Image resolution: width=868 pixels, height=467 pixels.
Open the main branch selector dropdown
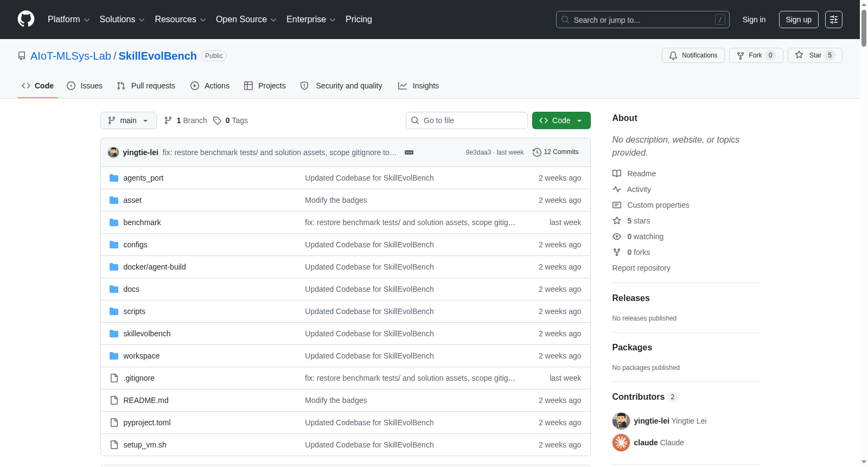(129, 120)
